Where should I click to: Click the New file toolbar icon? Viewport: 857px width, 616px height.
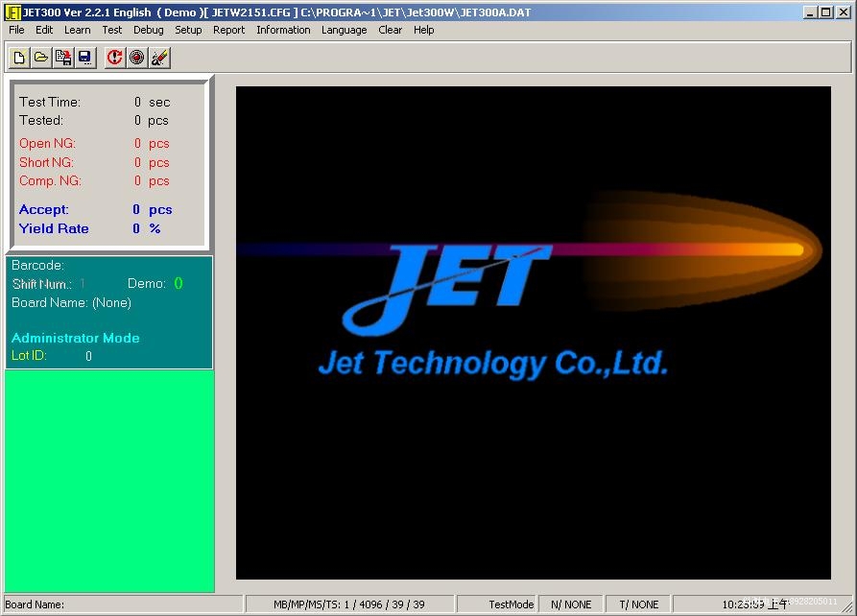[x=19, y=58]
